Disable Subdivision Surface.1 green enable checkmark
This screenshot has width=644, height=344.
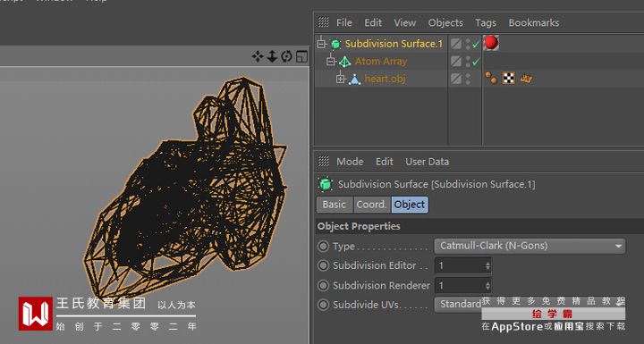[x=476, y=45]
